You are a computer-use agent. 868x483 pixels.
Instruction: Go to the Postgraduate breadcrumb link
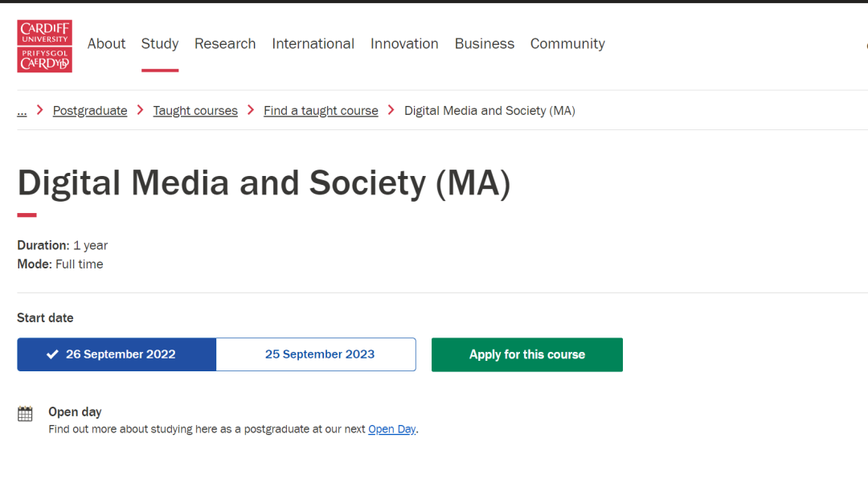click(90, 111)
